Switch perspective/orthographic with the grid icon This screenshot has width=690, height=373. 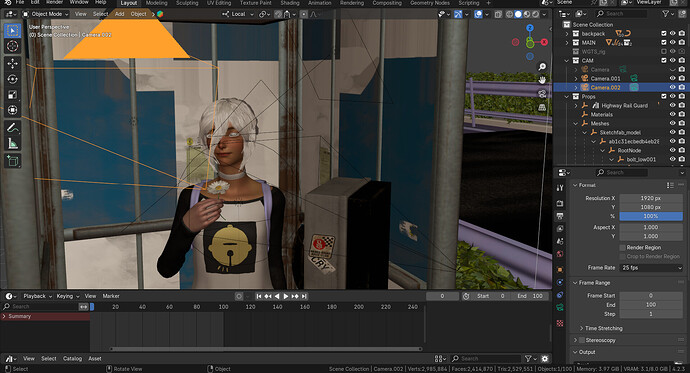point(542,107)
